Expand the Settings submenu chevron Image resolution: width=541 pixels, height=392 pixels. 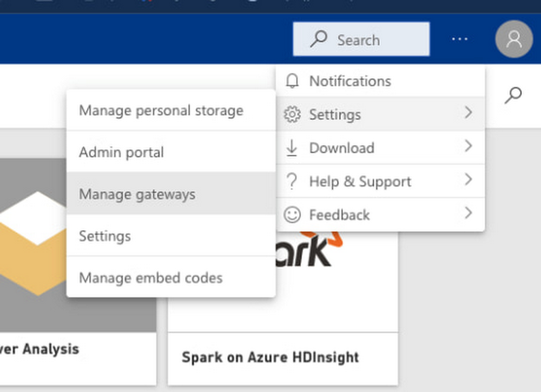[468, 113]
